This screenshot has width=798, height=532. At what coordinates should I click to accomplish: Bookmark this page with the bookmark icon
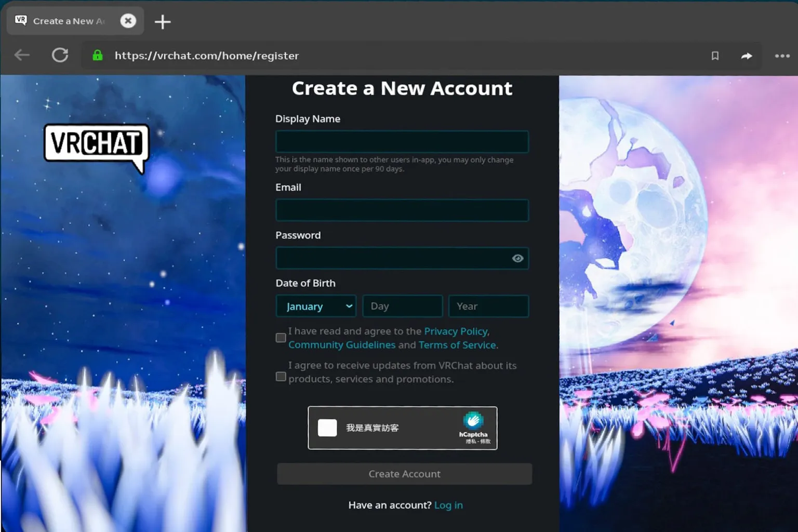715,56
